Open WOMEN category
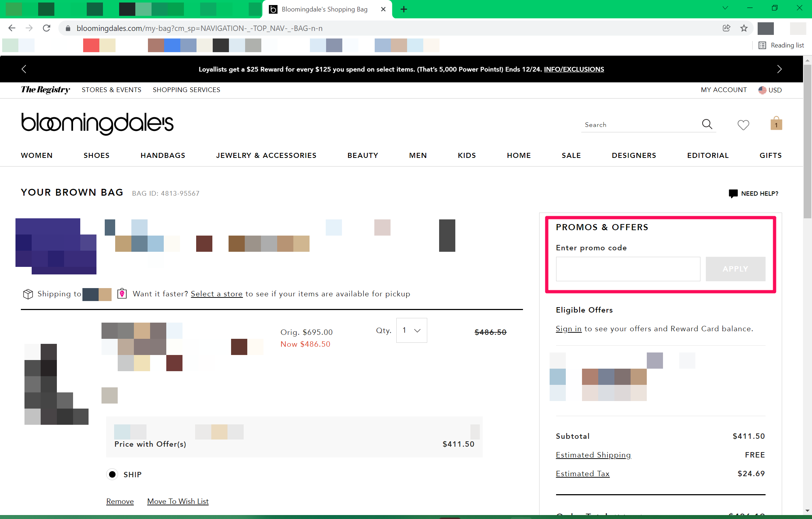This screenshot has width=812, height=519. [x=37, y=155]
